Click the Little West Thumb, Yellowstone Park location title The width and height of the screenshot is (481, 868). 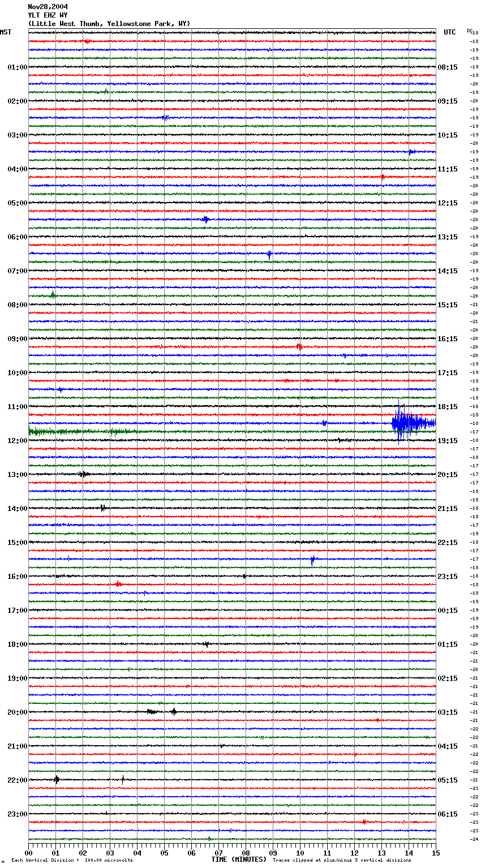coord(109,24)
